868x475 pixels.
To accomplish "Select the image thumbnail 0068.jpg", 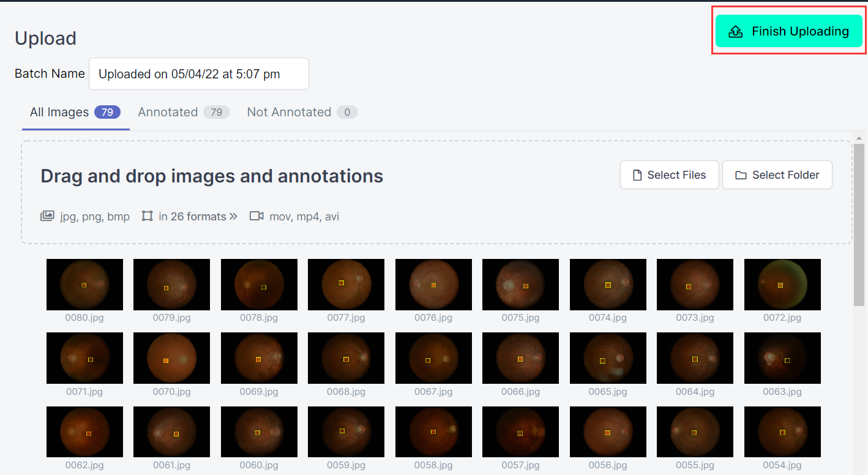I will tap(346, 358).
